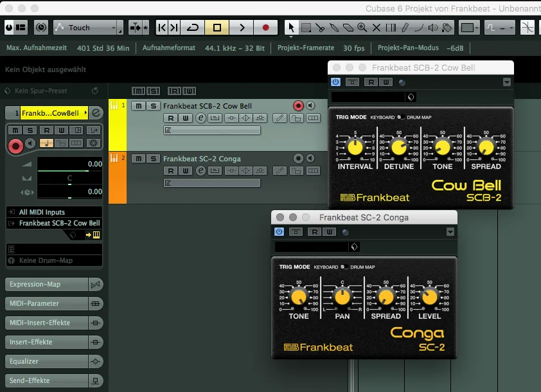Viewport: 541px width, 392px height.
Task: Click the Record button in the toolbar
Action: coord(265,27)
